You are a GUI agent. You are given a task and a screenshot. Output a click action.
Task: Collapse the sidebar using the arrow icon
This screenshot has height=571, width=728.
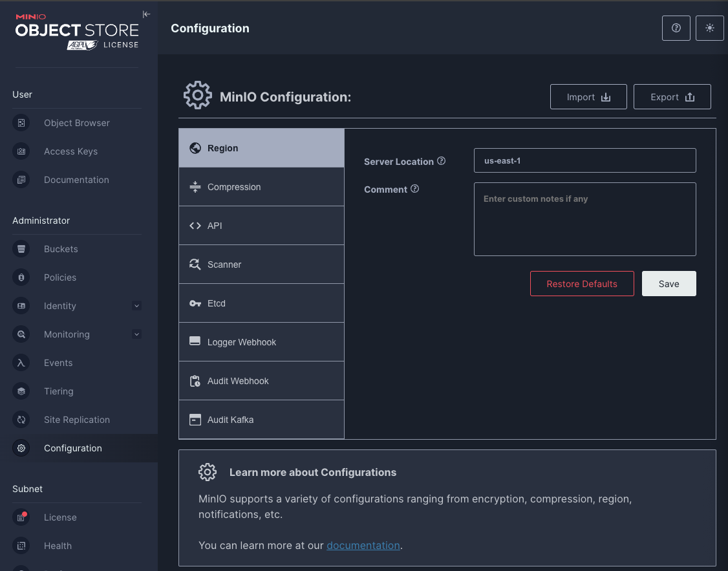[146, 14]
